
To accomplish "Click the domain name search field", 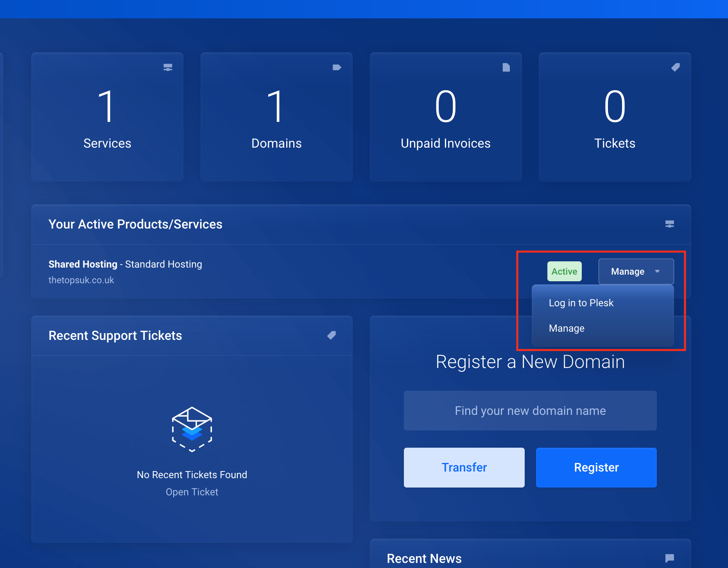I will pos(530,411).
